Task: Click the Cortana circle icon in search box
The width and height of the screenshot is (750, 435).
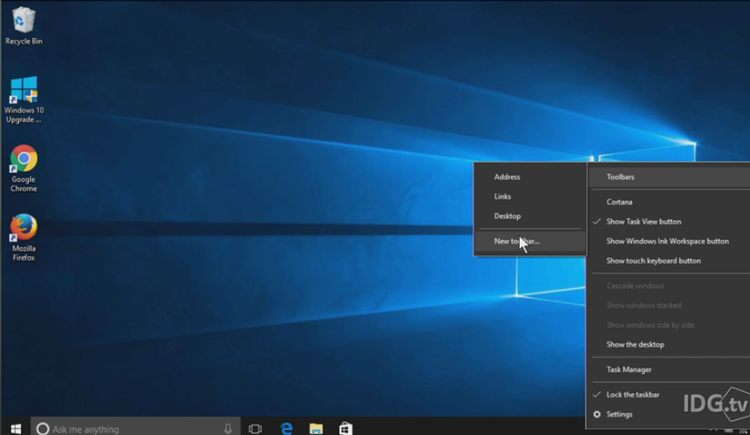Action: [x=43, y=429]
